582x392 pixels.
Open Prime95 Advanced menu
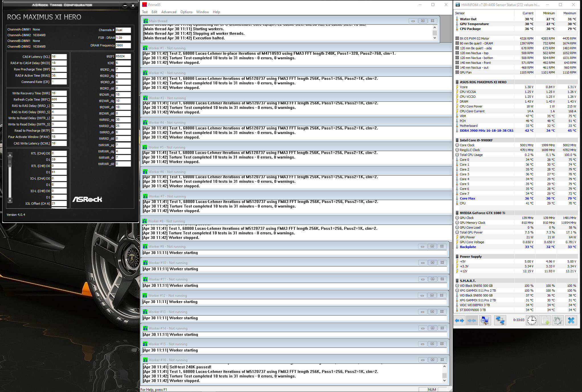[169, 12]
